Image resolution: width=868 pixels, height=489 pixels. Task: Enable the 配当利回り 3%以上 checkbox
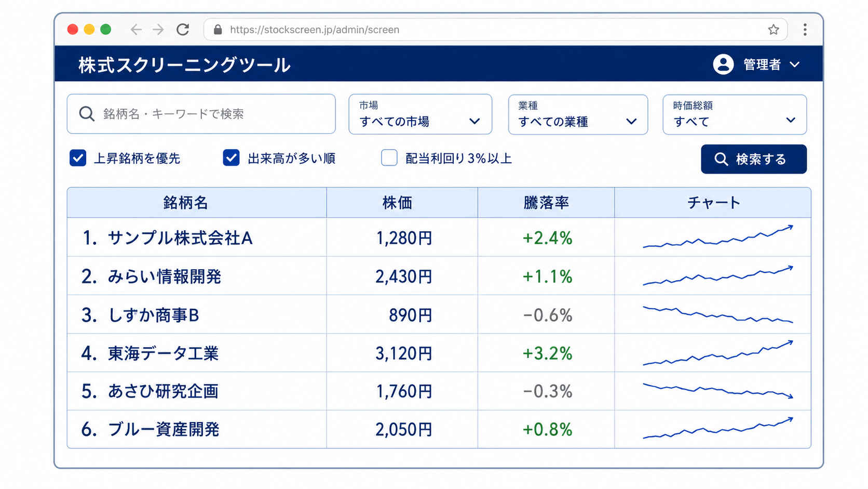[389, 158]
